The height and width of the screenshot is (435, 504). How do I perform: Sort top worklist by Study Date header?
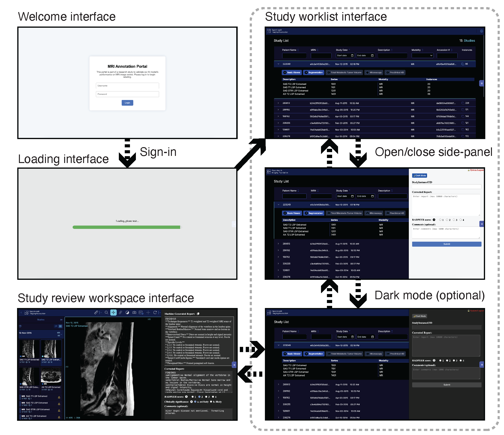coord(343,50)
